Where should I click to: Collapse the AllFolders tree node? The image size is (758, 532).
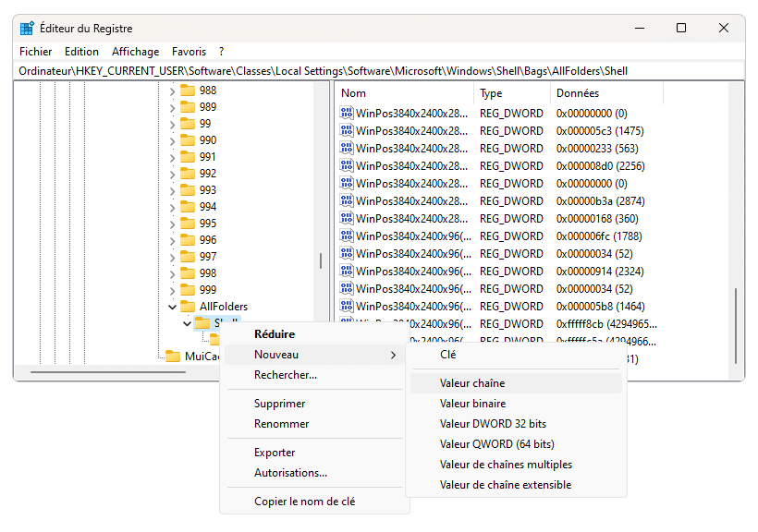pyautogui.click(x=172, y=307)
